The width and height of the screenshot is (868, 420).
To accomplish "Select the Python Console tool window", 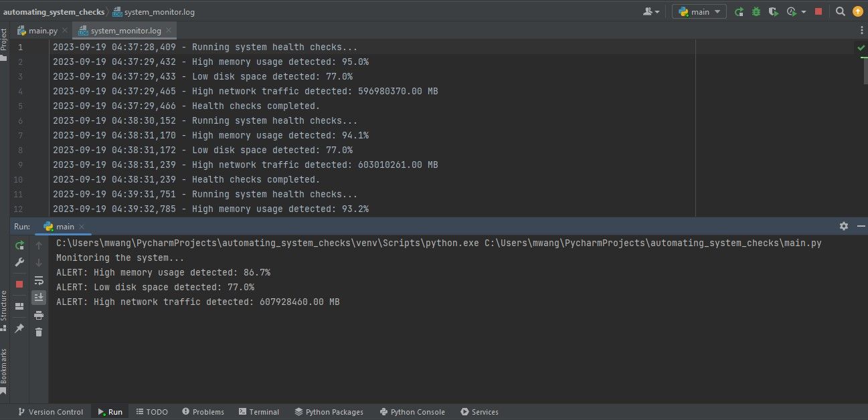I will click(412, 411).
